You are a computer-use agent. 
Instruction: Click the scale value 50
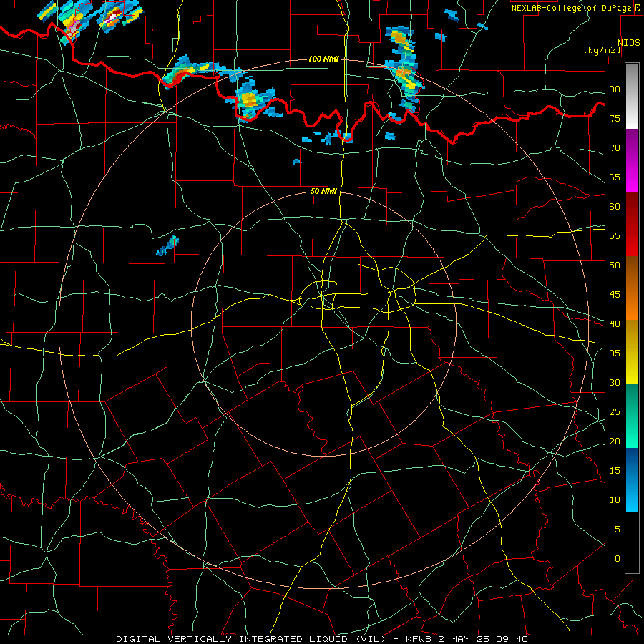pos(615,265)
